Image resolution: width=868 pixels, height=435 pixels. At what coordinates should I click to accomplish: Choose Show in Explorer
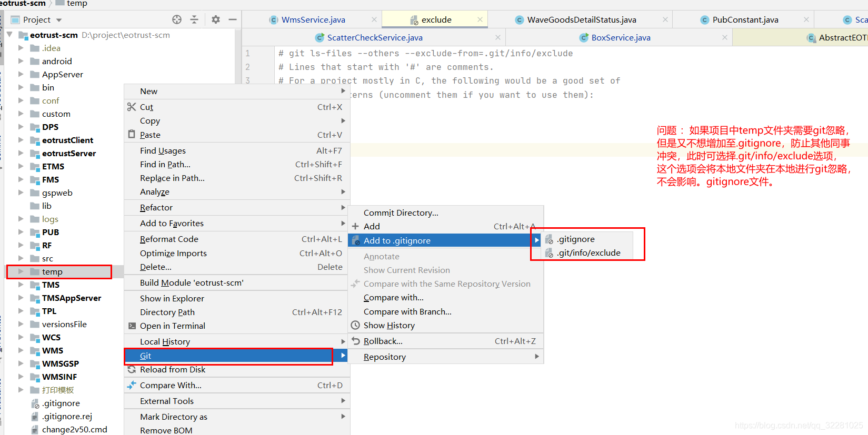point(237,298)
